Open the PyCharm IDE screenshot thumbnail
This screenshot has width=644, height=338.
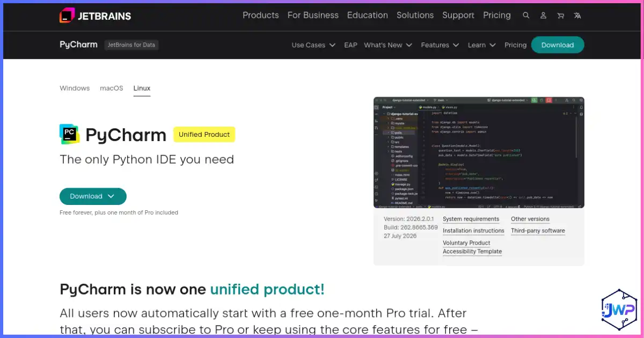coord(479,152)
